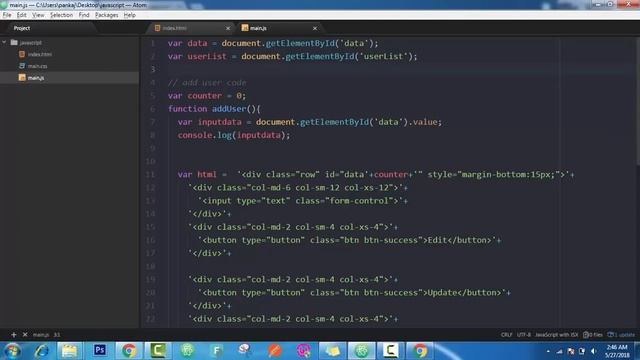640x360 pixels.
Task: Close the index.html tab
Action: (x=228, y=28)
